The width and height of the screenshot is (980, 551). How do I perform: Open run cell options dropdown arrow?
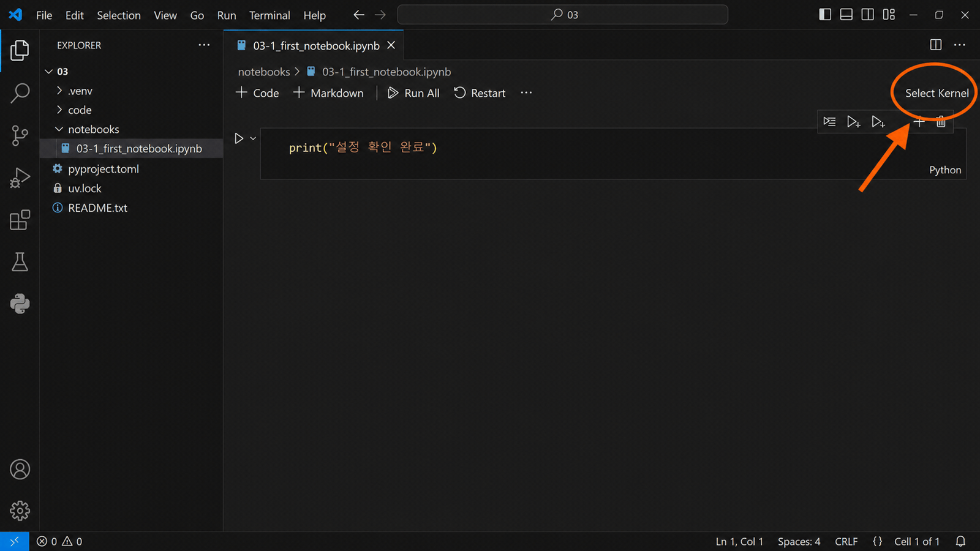pyautogui.click(x=253, y=138)
